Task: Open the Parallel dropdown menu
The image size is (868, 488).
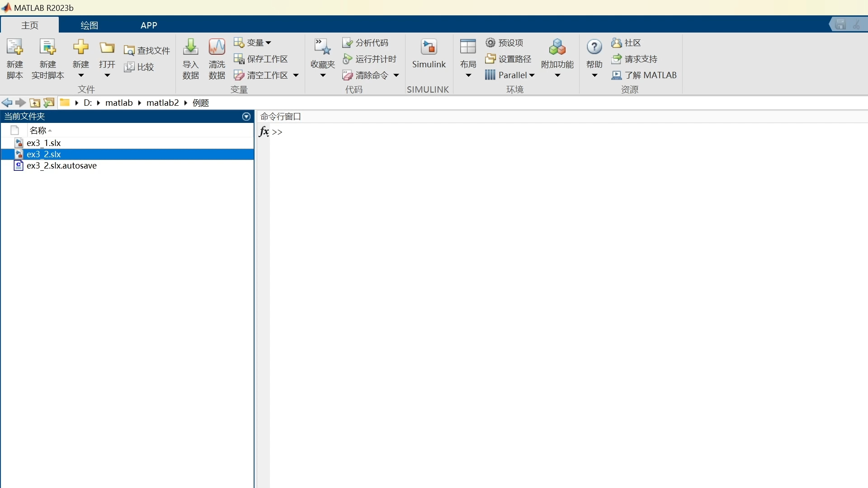Action: click(511, 75)
